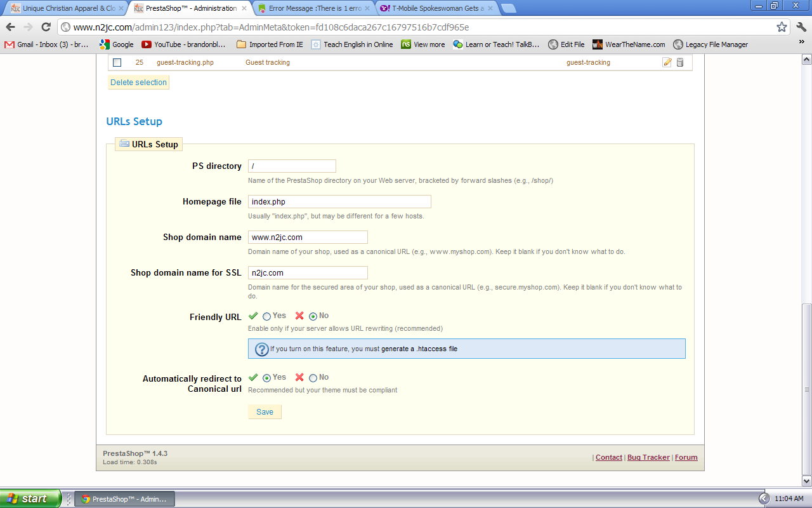The width and height of the screenshot is (812, 508).
Task: Open View more bookmark
Action: click(x=423, y=44)
